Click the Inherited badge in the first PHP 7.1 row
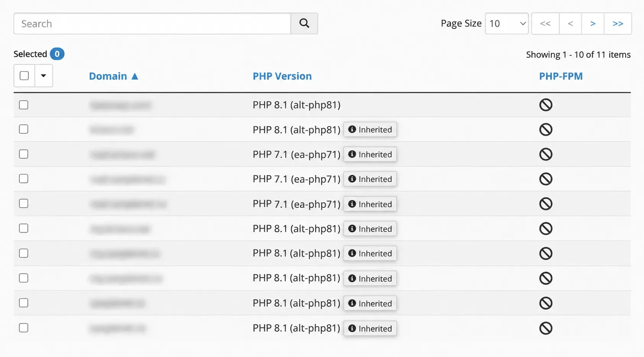This screenshot has height=357, width=644. 370,154
